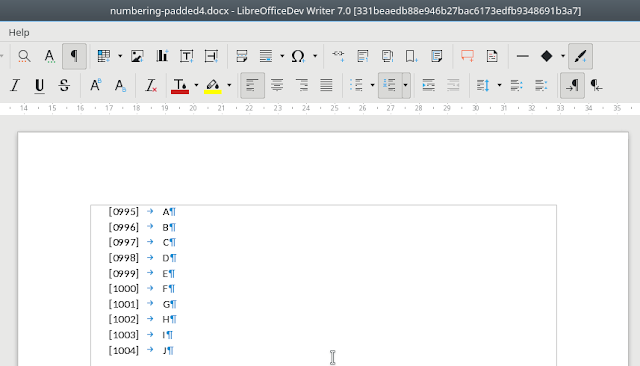640x366 pixels.
Task: Apply the yellow highlighting color
Action: click(x=213, y=86)
